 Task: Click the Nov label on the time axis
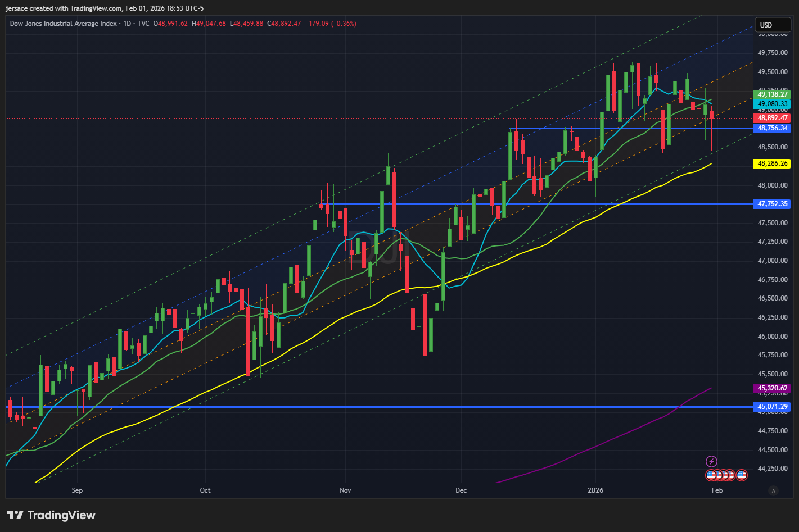coord(345,490)
